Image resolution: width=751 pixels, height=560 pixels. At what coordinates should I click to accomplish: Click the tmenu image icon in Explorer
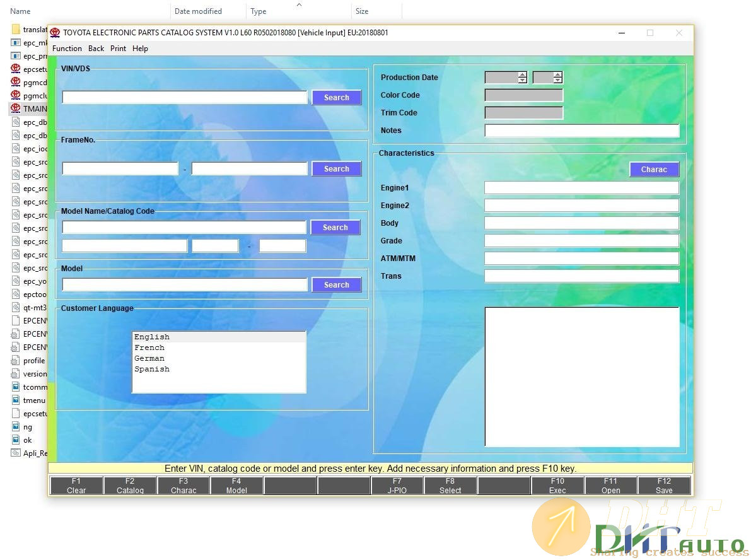coord(16,400)
